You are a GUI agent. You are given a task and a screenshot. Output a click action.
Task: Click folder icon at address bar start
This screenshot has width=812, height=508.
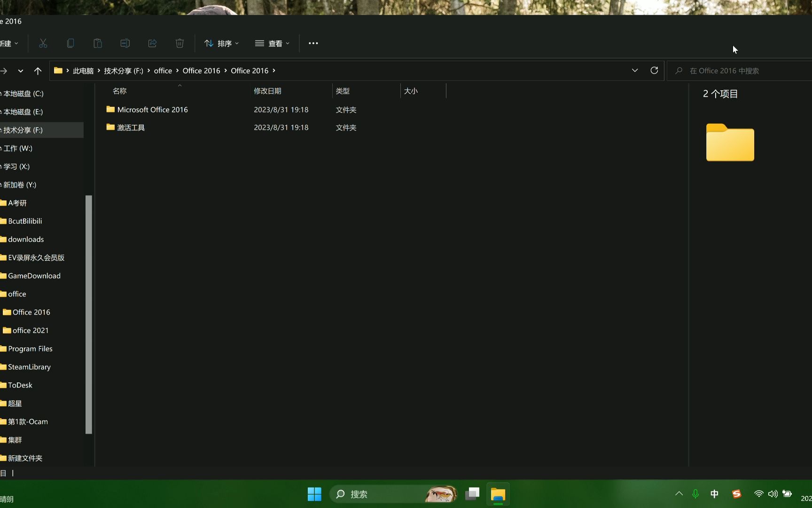click(58, 71)
